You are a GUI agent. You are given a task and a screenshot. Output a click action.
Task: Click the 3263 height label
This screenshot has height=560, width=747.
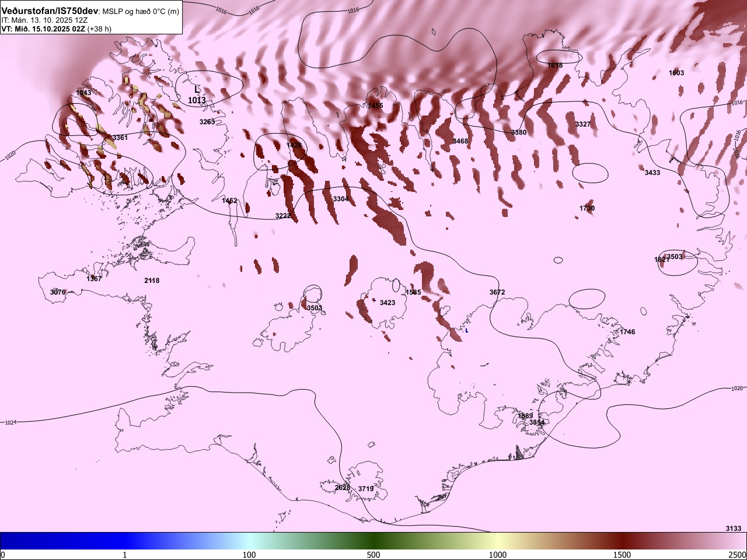(x=207, y=122)
